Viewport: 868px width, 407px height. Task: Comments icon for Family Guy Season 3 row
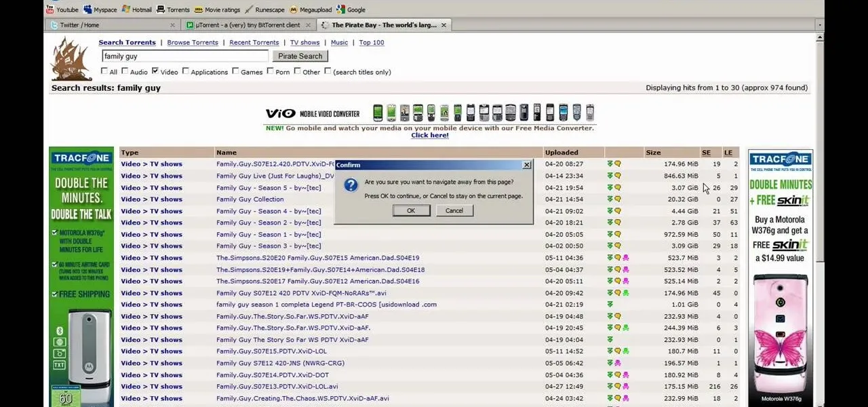(617, 246)
